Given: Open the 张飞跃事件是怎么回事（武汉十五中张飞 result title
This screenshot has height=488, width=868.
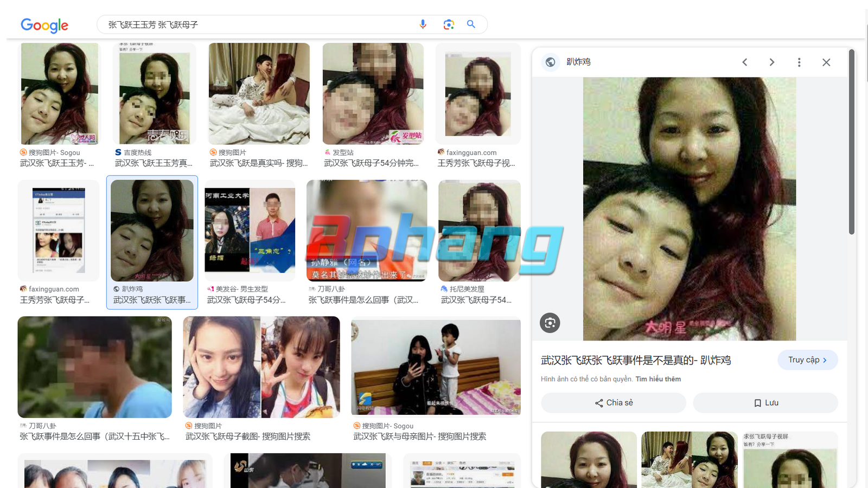Looking at the screenshot, I should (x=94, y=436).
